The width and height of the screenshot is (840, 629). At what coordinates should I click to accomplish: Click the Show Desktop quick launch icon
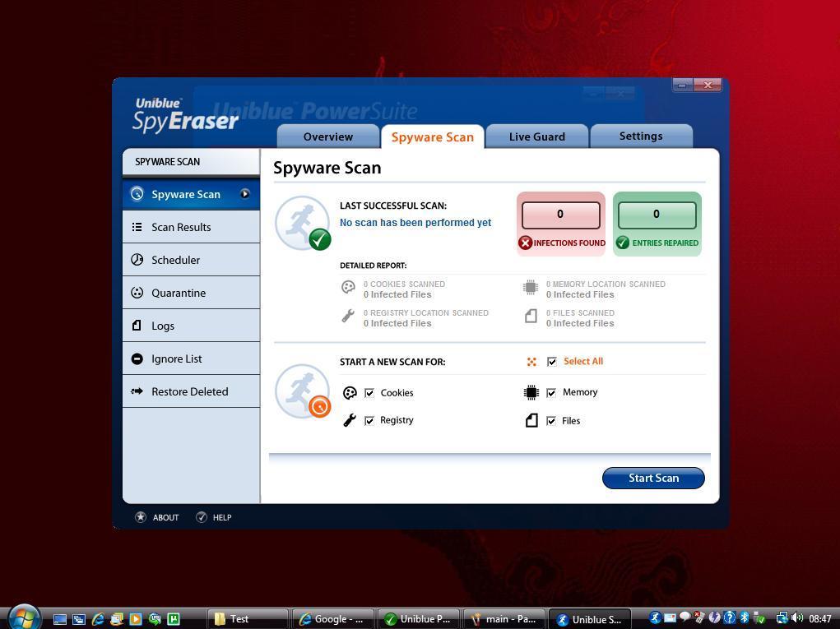(60, 619)
